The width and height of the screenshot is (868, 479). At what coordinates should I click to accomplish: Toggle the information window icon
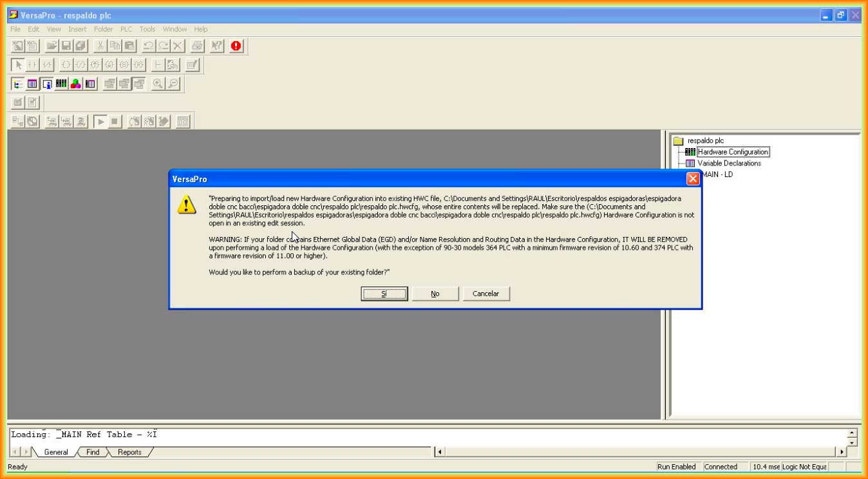47,84
